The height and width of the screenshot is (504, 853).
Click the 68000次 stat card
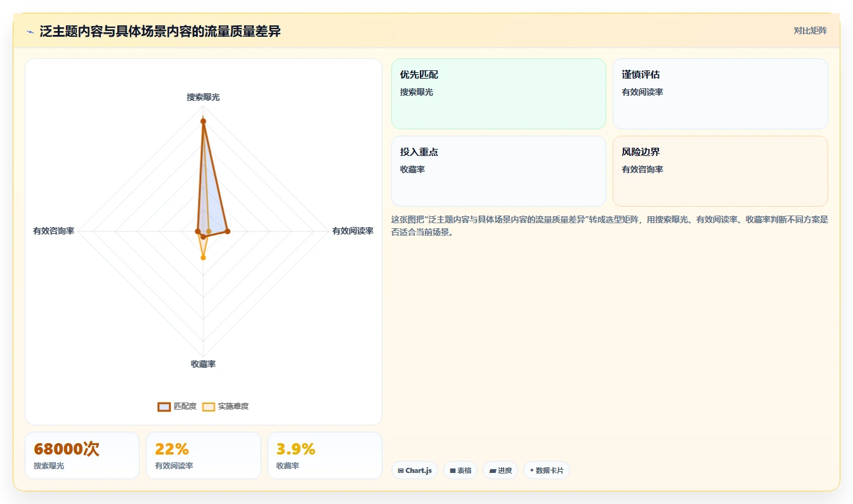[x=82, y=455]
